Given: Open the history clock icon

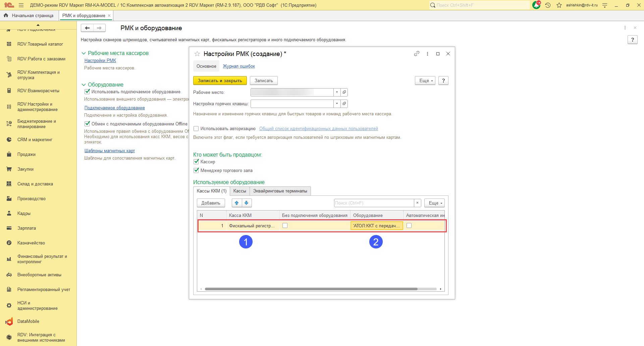Looking at the screenshot, I should pyautogui.click(x=548, y=5).
